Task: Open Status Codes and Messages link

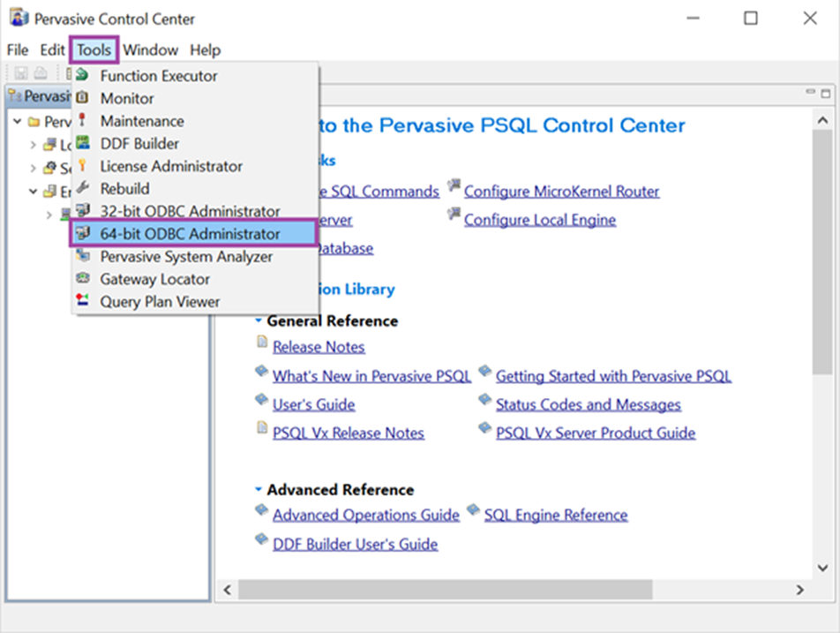Action: pyautogui.click(x=589, y=404)
